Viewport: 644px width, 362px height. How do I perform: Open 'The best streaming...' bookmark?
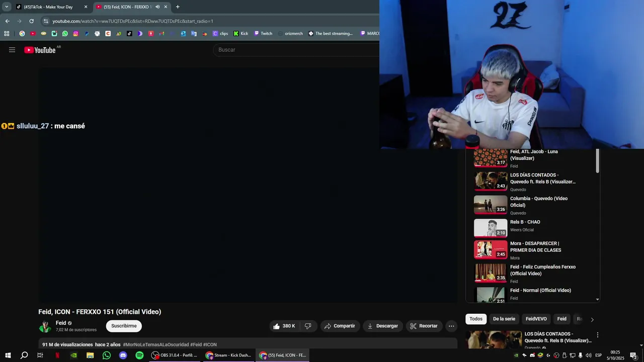(x=331, y=34)
